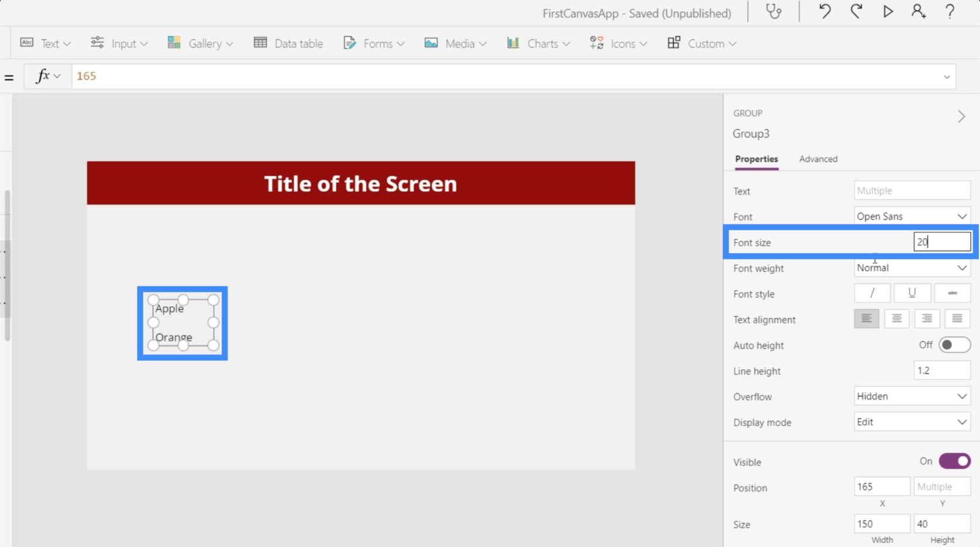Open the Custom components menu
980x547 pixels.
(702, 43)
